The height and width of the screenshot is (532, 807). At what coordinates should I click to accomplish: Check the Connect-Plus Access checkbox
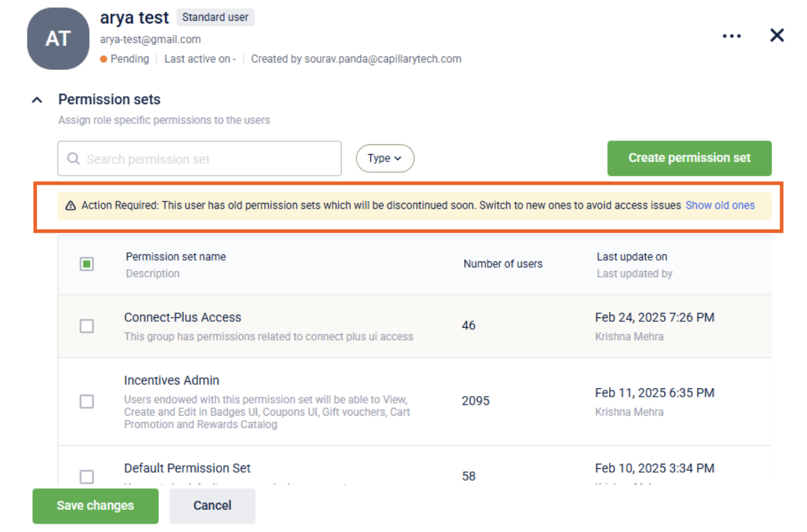pos(87,326)
